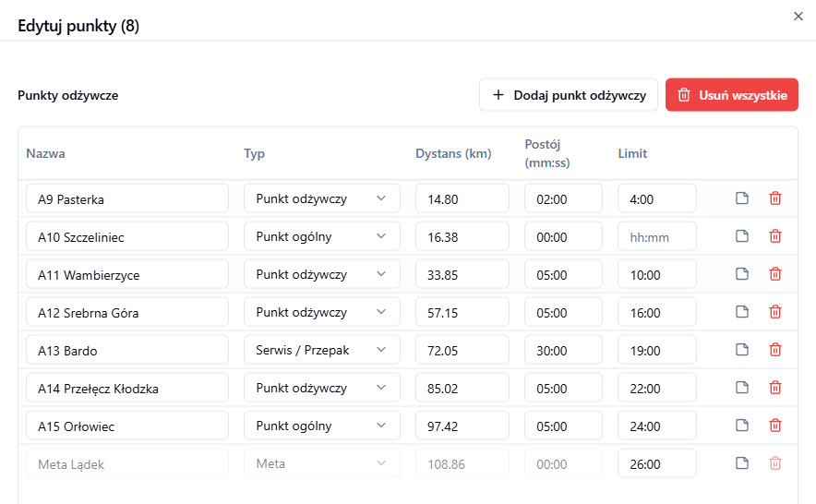This screenshot has width=816, height=504.
Task: Edit the 16:00 limit field
Action: coord(656,312)
